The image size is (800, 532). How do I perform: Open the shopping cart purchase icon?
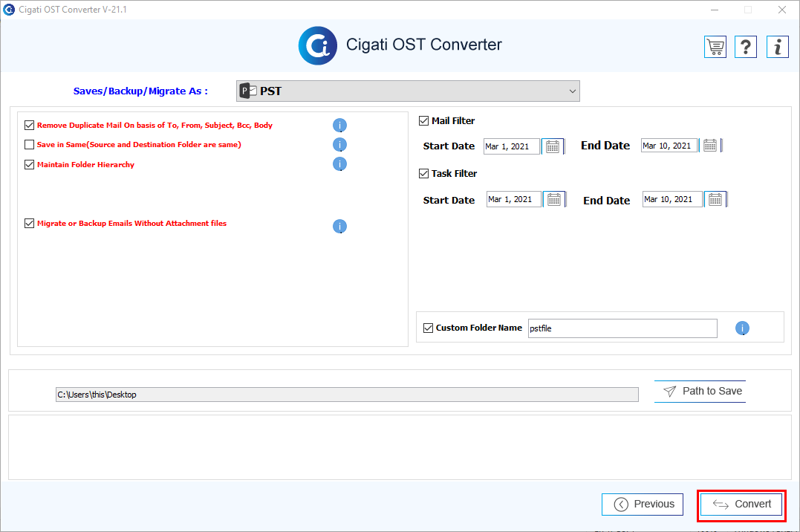[715, 47]
